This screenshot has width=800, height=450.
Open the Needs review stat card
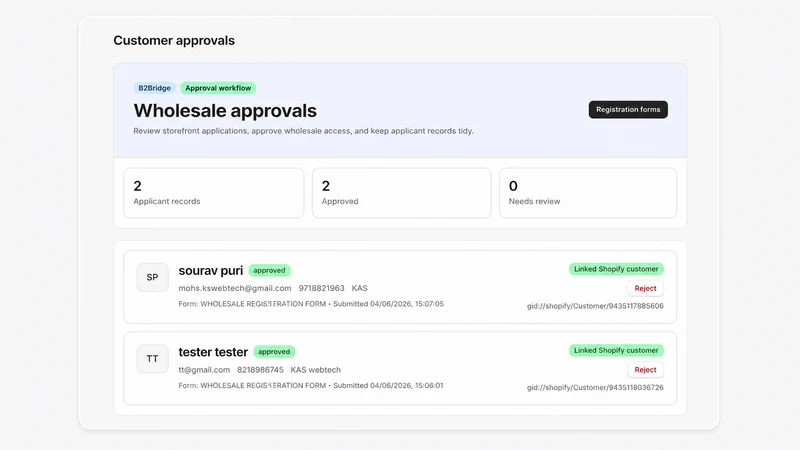(x=588, y=193)
